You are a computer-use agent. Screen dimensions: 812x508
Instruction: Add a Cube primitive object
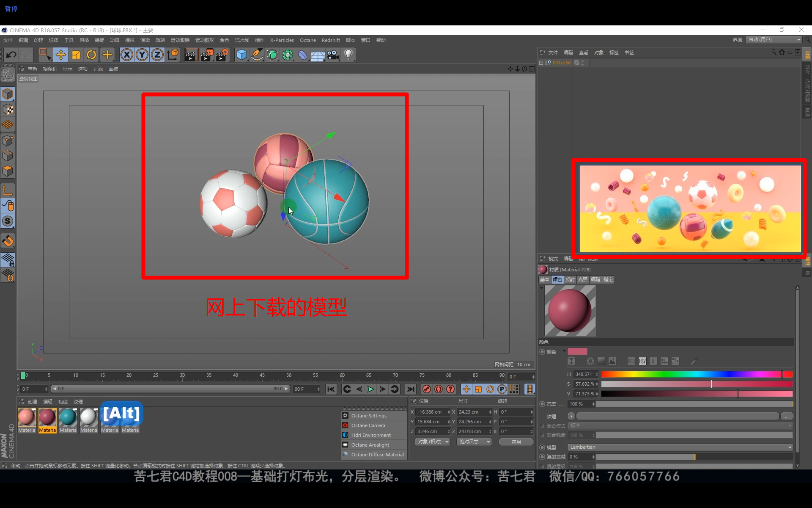[x=241, y=55]
